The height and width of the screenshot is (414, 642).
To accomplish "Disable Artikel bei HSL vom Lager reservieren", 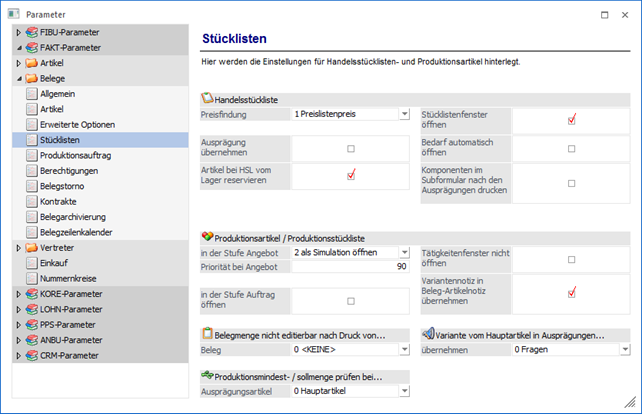I will click(351, 175).
